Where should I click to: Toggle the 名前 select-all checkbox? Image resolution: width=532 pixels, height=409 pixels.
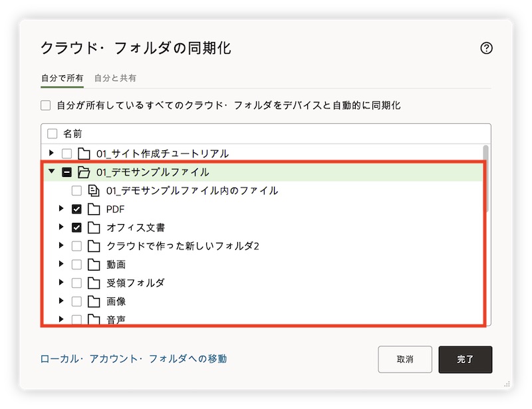(x=52, y=134)
